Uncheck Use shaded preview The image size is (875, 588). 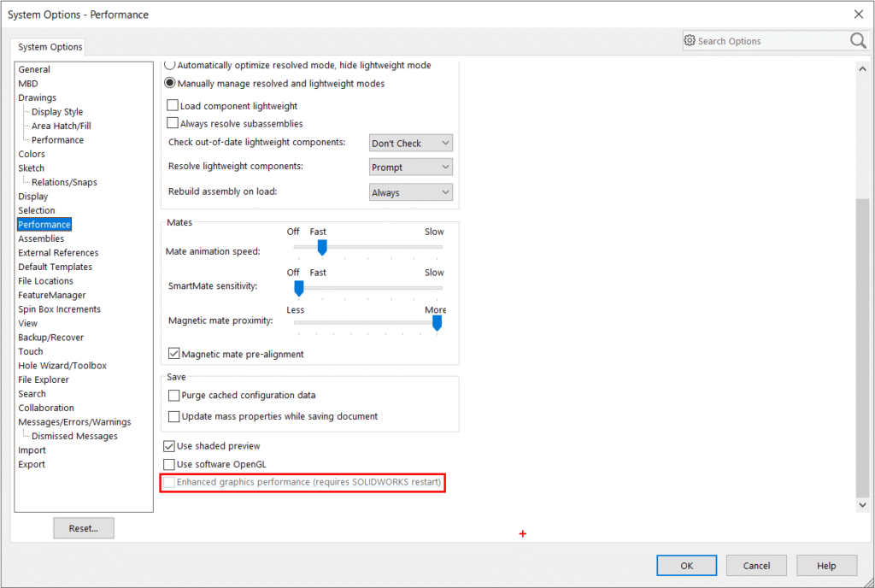[169, 446]
